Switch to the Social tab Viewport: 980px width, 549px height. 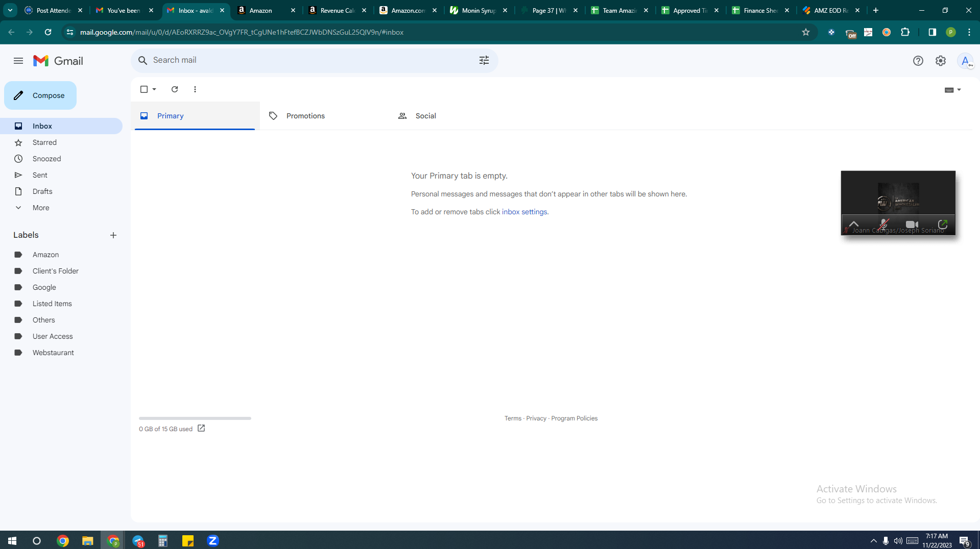(x=453, y=116)
